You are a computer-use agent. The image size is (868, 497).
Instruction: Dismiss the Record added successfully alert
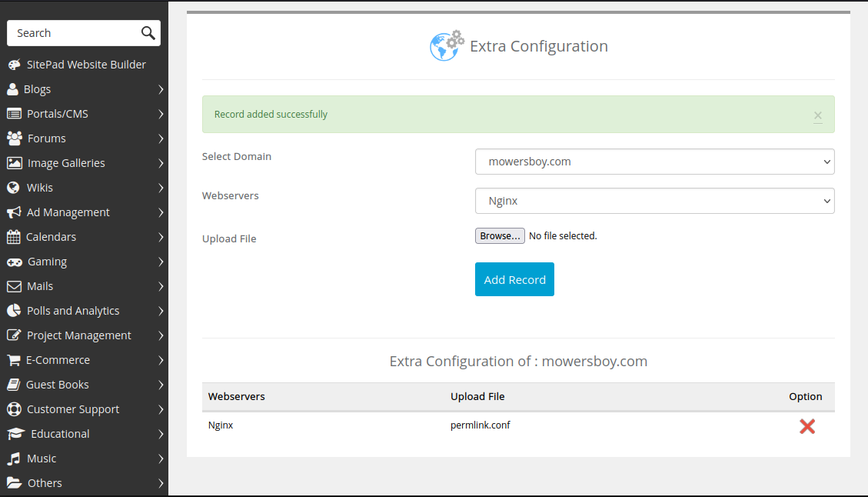click(x=817, y=115)
